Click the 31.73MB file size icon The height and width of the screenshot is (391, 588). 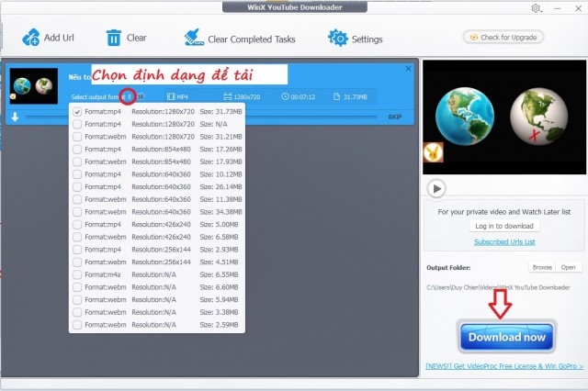pyautogui.click(x=337, y=96)
